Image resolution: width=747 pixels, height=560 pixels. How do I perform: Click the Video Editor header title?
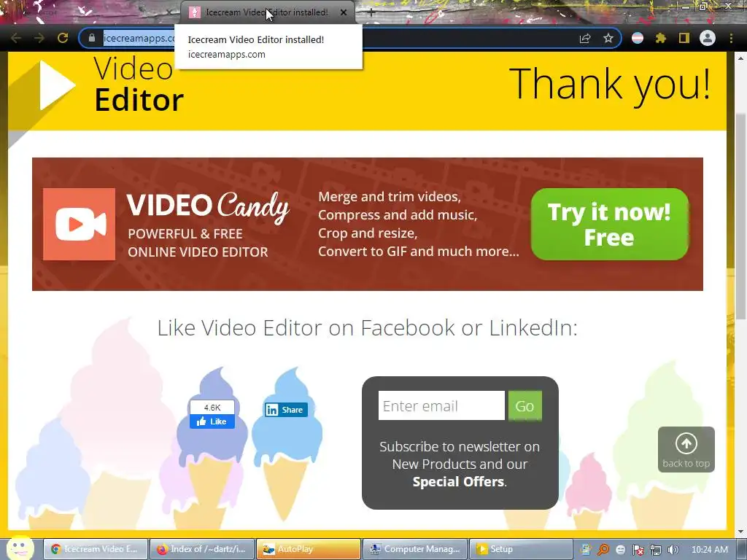139,84
